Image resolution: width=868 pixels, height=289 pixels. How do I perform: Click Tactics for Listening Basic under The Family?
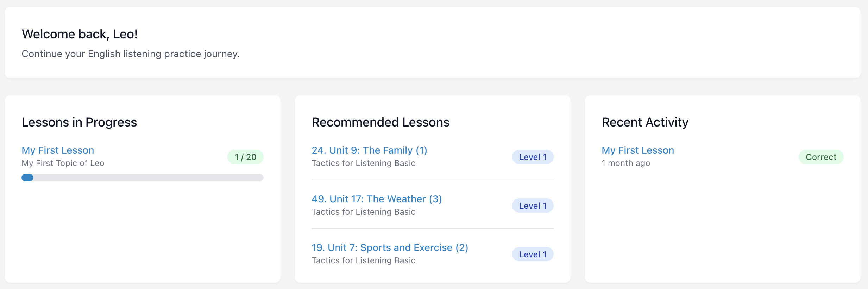tap(363, 163)
